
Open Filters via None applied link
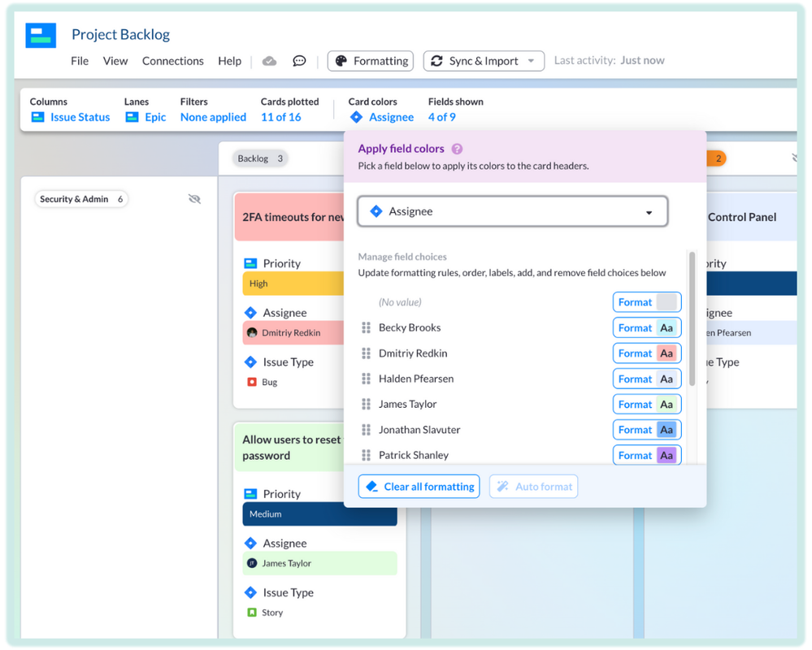coord(213,117)
